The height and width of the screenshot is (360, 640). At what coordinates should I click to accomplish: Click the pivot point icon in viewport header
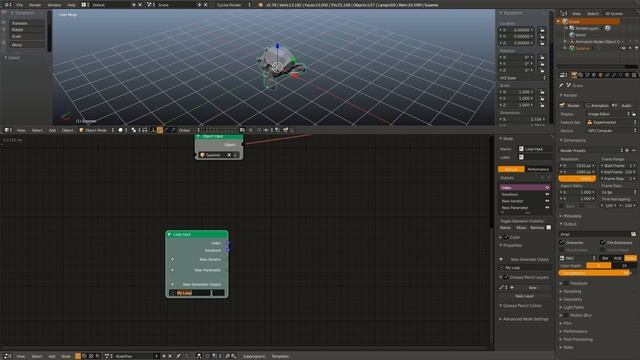pos(134,130)
